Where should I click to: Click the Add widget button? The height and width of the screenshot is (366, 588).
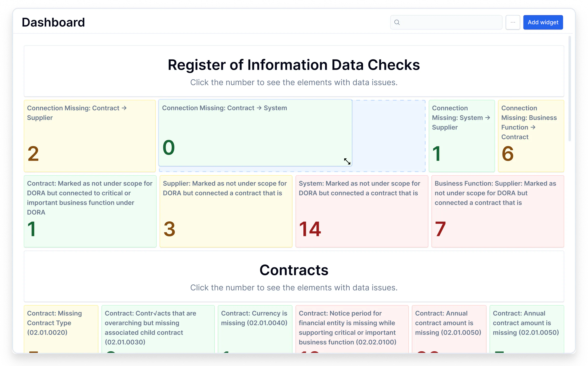[543, 23]
